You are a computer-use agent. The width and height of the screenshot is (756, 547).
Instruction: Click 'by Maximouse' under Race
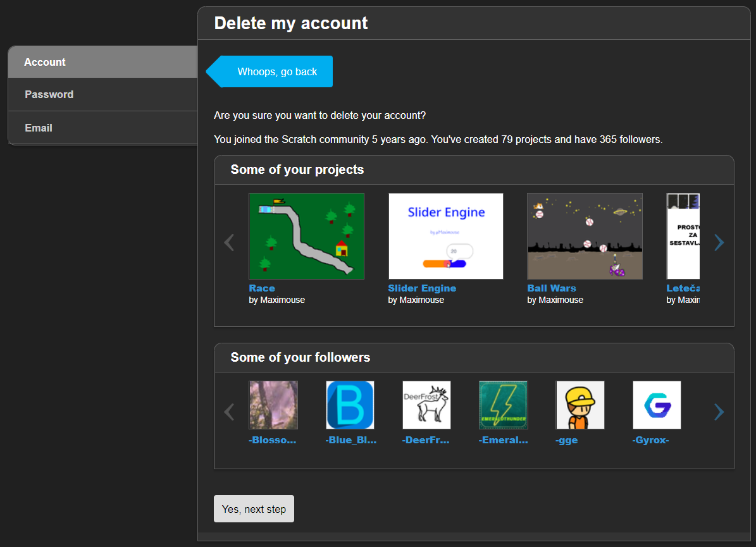coord(276,300)
